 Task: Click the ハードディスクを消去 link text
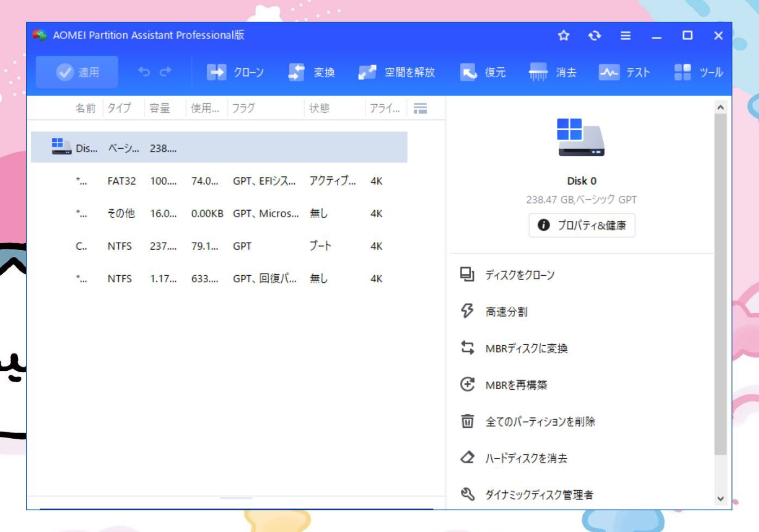click(x=526, y=458)
